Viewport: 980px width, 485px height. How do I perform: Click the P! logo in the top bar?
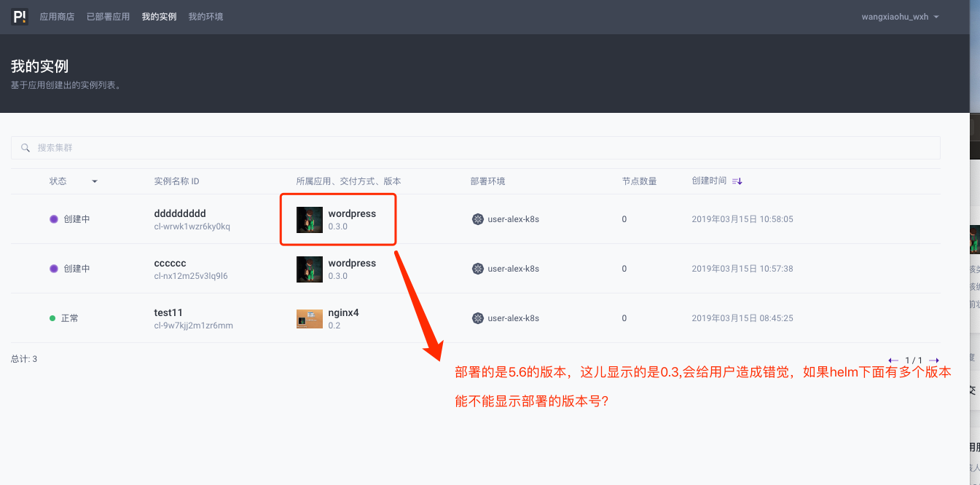coord(19,16)
